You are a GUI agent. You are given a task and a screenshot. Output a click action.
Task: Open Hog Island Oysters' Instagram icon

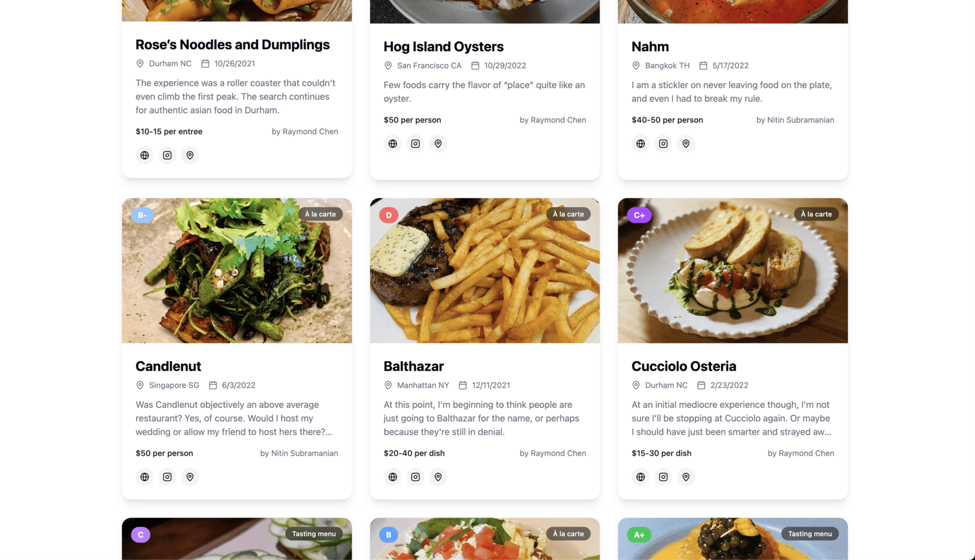pyautogui.click(x=415, y=143)
